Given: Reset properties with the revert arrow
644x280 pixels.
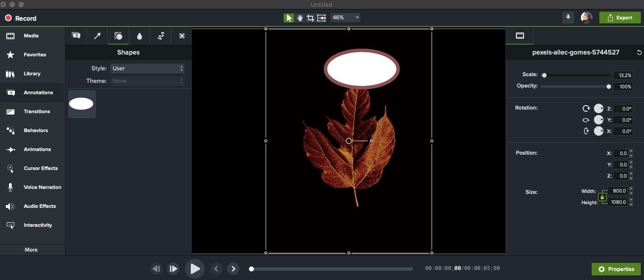Looking at the screenshot, I should click(x=639, y=52).
